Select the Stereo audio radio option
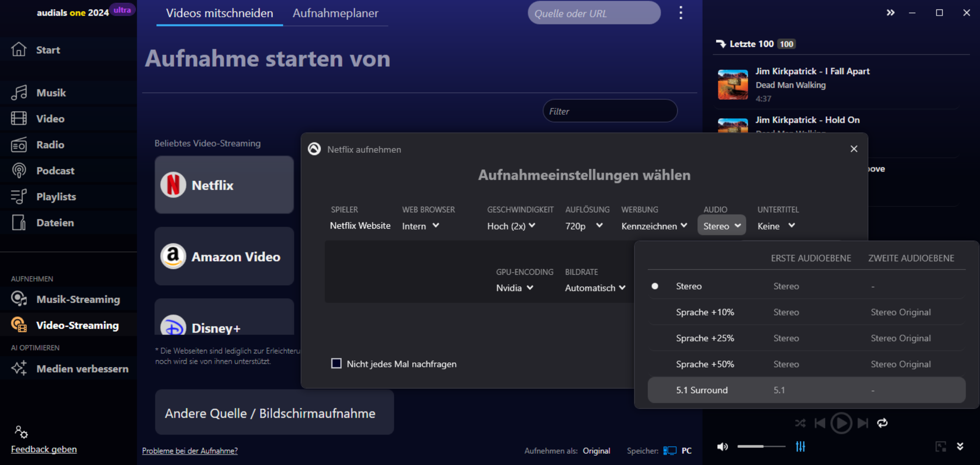Image resolution: width=980 pixels, height=465 pixels. 655,286
